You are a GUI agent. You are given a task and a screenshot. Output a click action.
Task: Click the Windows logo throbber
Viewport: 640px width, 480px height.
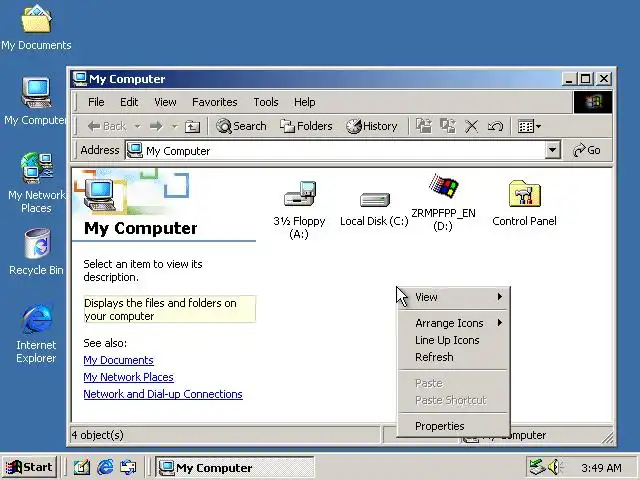593,102
